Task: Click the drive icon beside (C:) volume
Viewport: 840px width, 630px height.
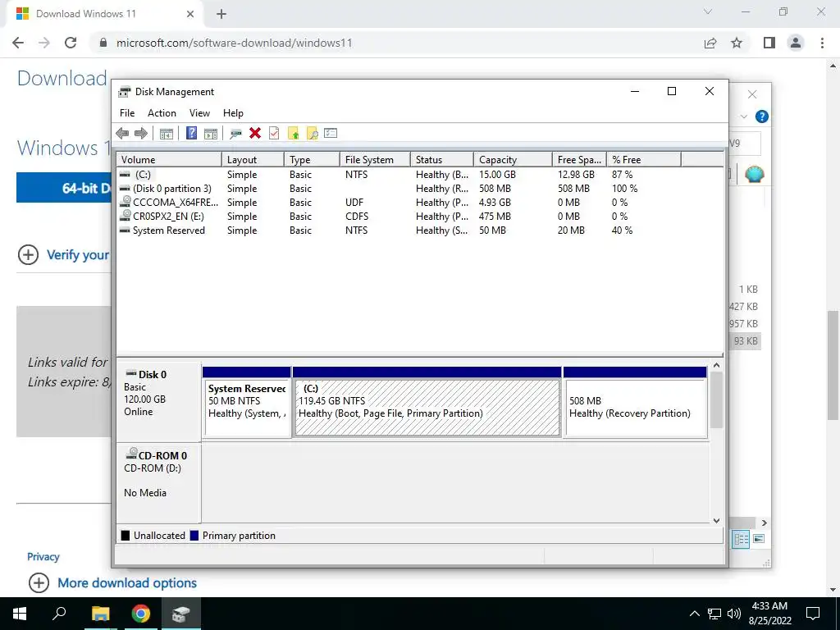Action: 125,174
